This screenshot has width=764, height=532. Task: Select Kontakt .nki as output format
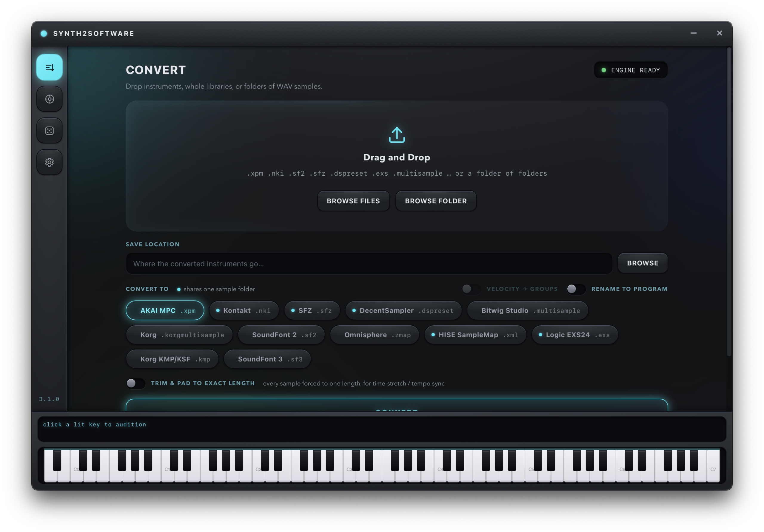click(244, 310)
